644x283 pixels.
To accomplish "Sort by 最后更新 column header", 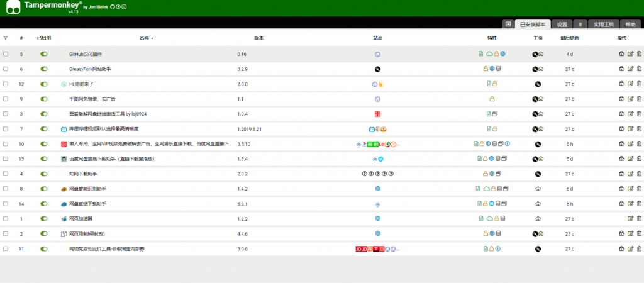I will click(x=570, y=38).
